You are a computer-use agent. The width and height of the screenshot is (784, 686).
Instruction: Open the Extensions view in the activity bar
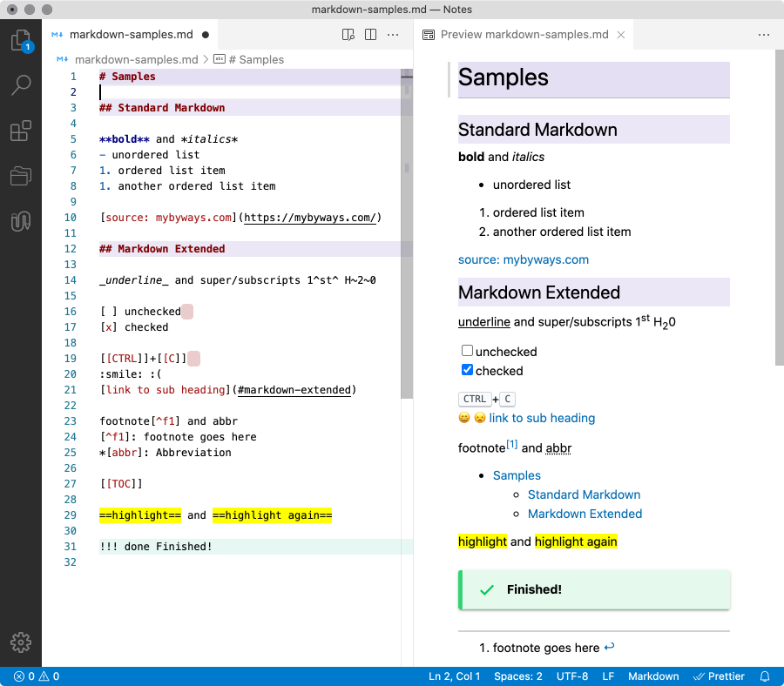click(21, 131)
